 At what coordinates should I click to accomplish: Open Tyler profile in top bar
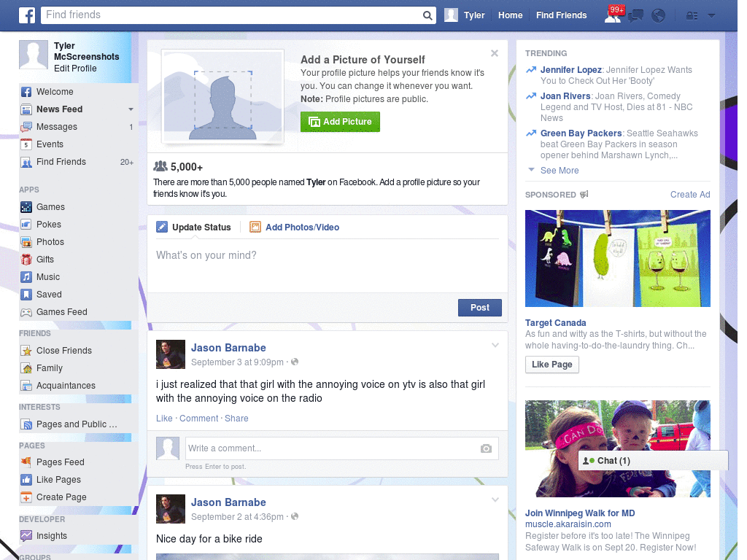pyautogui.click(x=465, y=15)
